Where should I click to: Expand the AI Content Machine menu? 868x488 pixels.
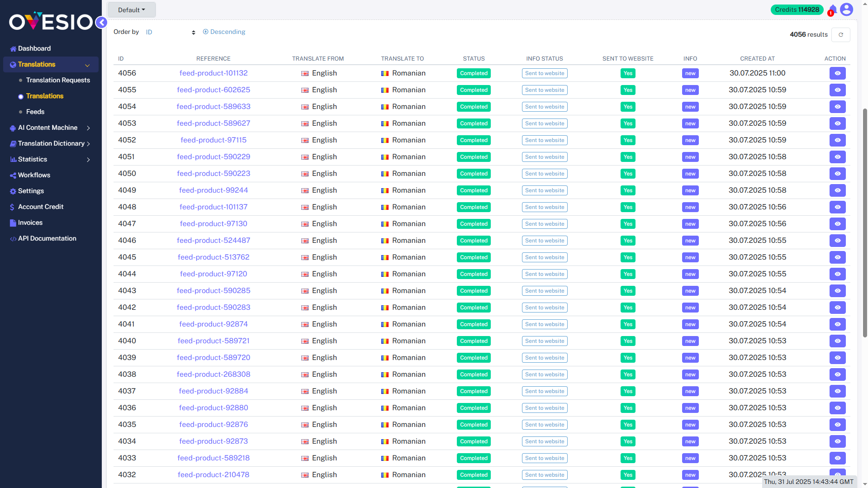[47, 128]
